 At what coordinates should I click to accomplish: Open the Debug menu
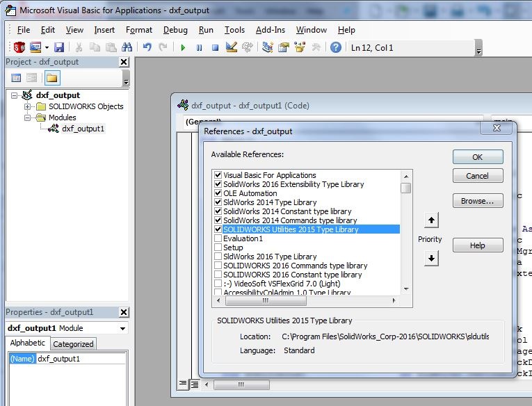point(175,30)
